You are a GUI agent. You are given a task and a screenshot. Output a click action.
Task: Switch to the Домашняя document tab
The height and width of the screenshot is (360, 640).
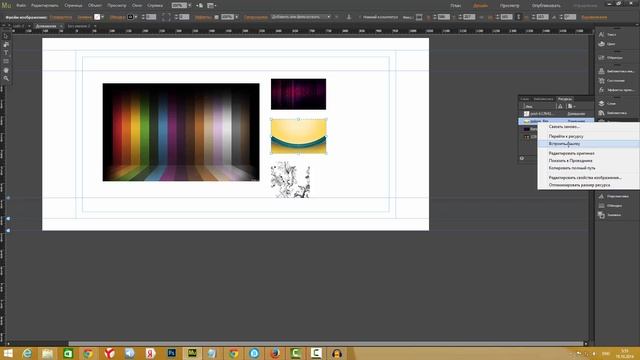tap(46, 26)
